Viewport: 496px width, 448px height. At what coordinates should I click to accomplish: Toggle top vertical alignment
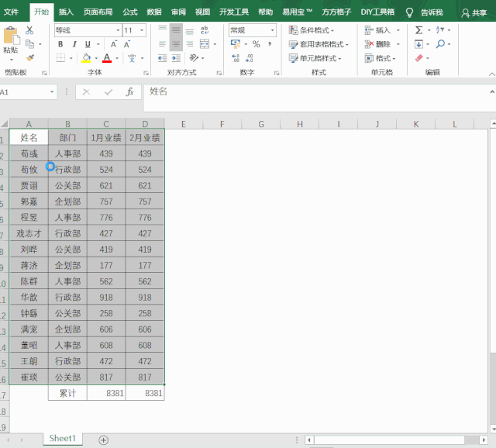[x=162, y=30]
